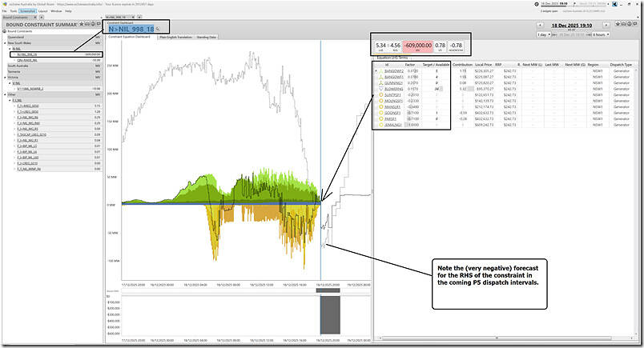Collapse the New South Wales region group
This screenshot has height=348, width=644.
pyautogui.click(x=4, y=42)
